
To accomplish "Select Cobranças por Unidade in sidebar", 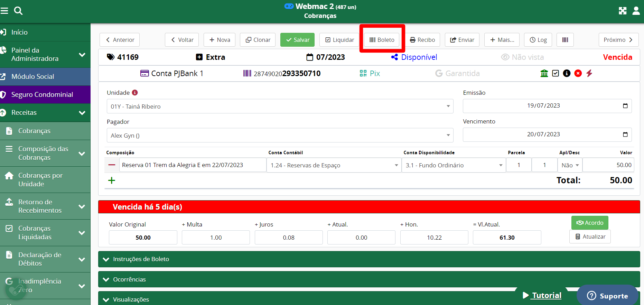I will 40,179.
